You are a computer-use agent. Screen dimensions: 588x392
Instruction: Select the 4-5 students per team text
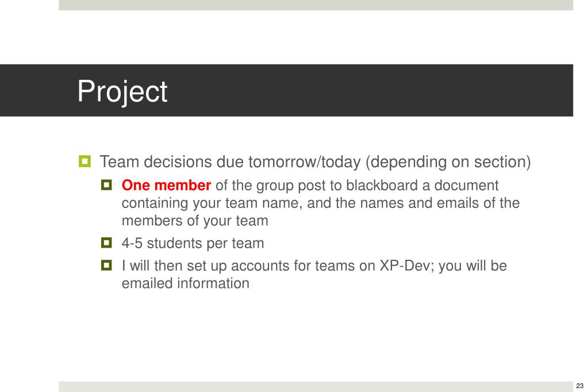coord(193,244)
